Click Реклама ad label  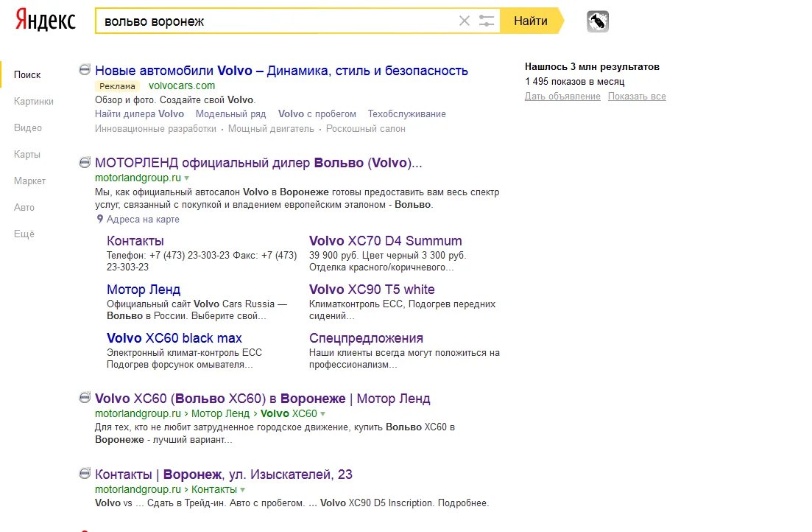tap(118, 86)
